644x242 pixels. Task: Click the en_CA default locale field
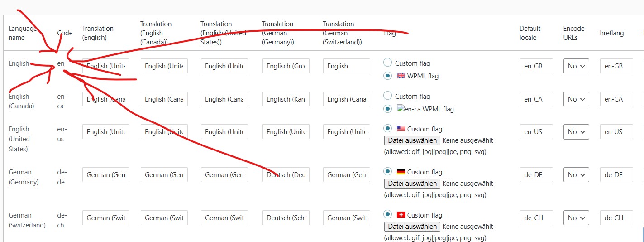click(536, 99)
